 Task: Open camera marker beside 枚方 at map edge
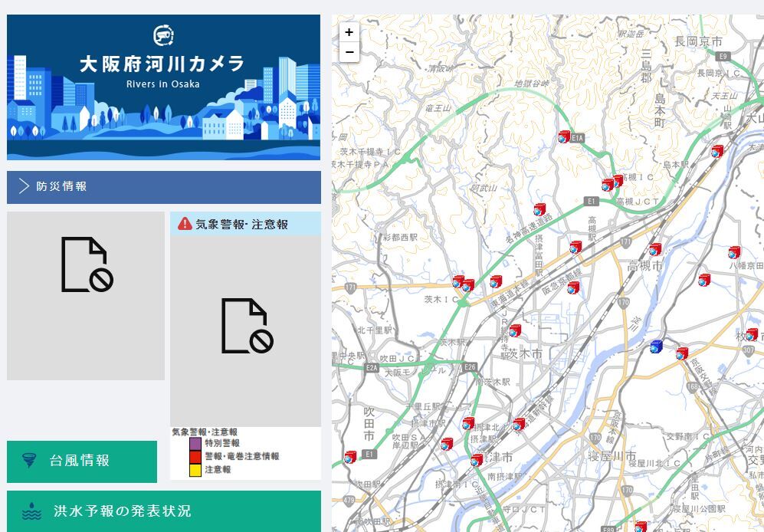pos(752,334)
